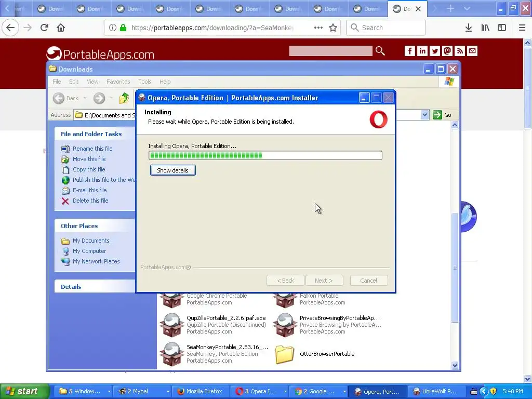Image resolution: width=532 pixels, height=399 pixels.
Task: Toggle Firefox sidebar icon
Action: pyautogui.click(x=502, y=28)
